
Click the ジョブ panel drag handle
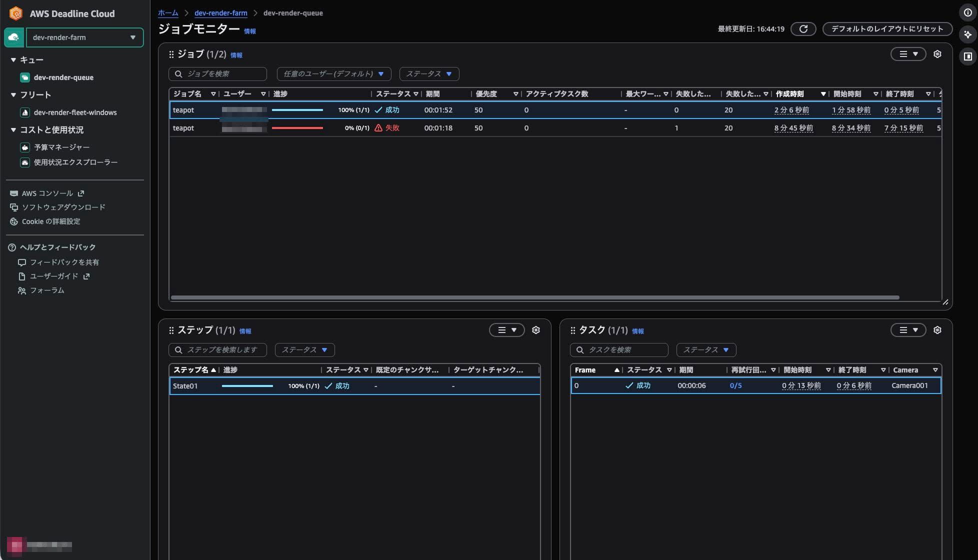(171, 54)
